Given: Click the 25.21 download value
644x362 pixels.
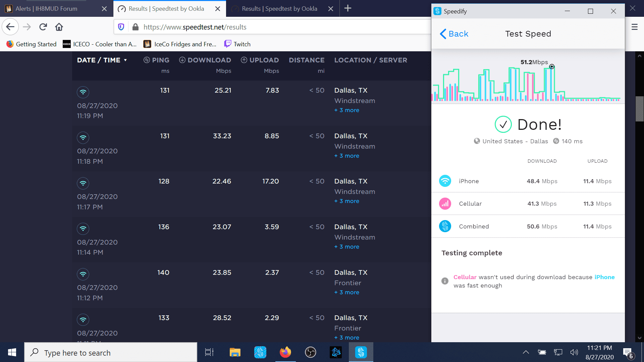Looking at the screenshot, I should 223,90.
